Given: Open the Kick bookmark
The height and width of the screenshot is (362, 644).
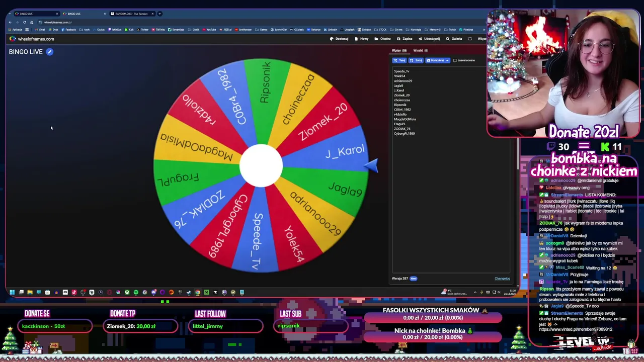Looking at the screenshot, I should point(129,30).
